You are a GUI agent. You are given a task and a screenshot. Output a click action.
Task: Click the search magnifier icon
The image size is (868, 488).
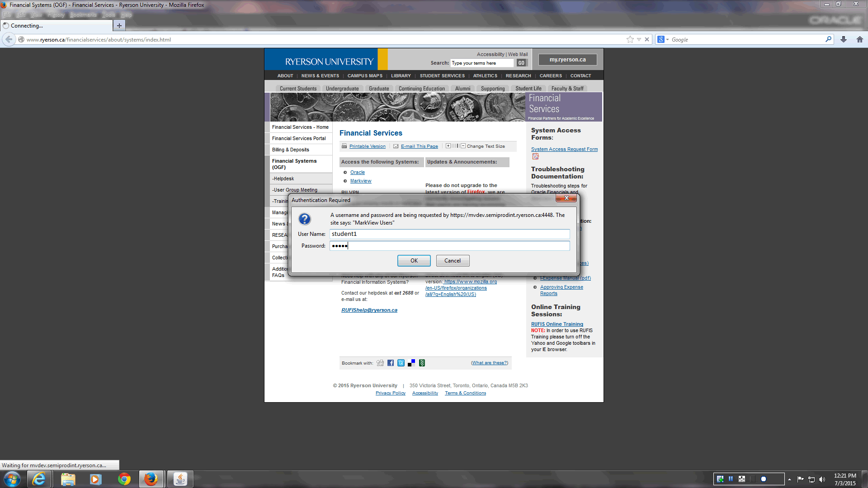(828, 39)
